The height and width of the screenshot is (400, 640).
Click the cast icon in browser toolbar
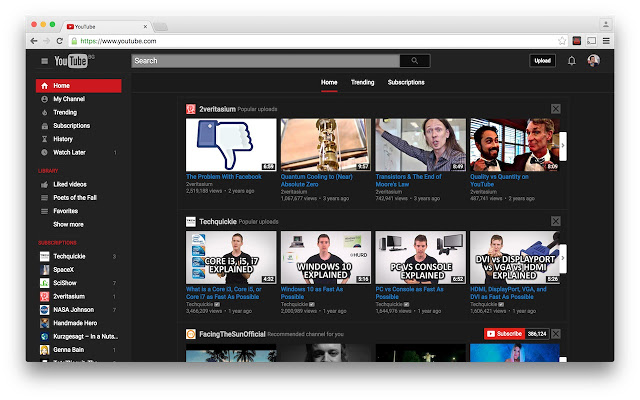591,41
